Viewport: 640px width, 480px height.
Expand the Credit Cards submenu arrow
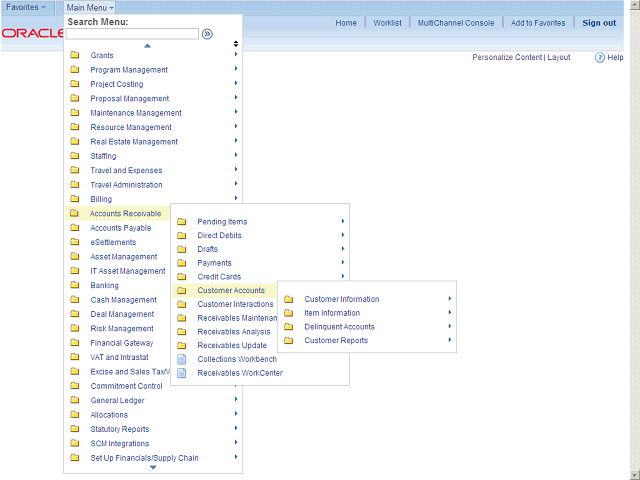pyautogui.click(x=343, y=276)
